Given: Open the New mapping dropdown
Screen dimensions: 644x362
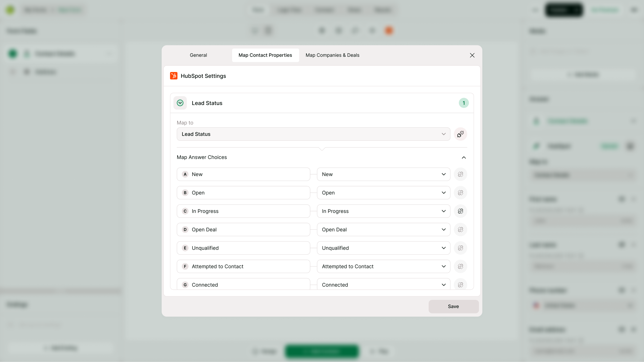Looking at the screenshot, I should pos(383,174).
